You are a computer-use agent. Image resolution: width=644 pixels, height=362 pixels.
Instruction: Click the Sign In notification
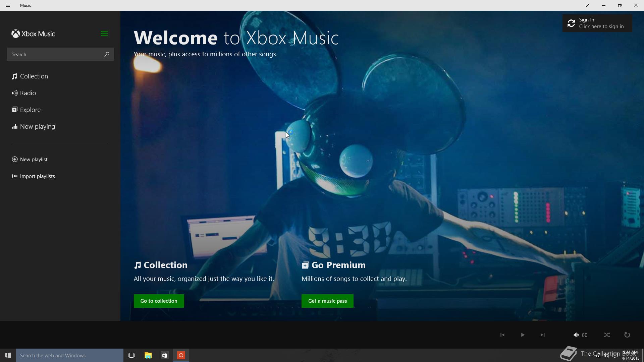[x=597, y=23]
